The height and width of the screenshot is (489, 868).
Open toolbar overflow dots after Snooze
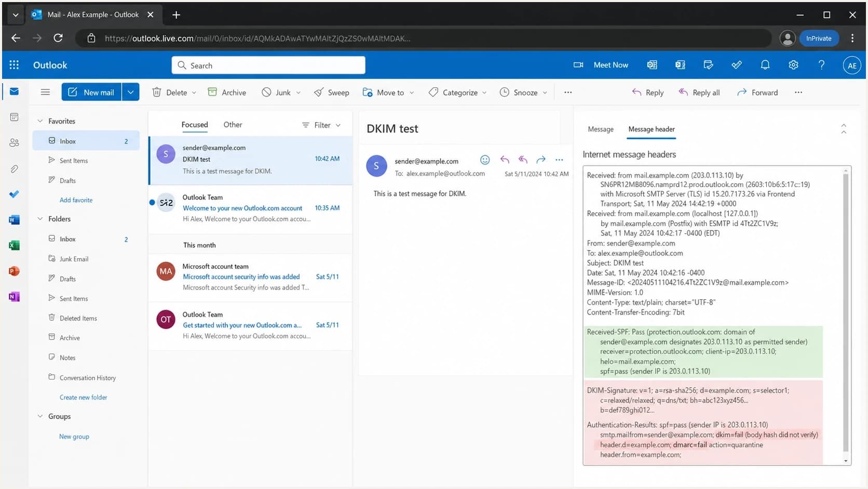tap(568, 92)
